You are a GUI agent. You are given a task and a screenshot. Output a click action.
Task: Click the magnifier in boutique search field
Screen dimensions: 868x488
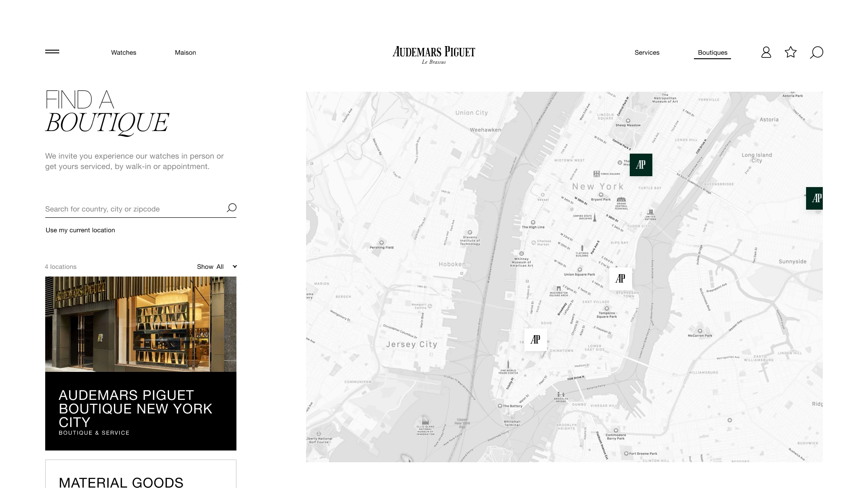231,208
